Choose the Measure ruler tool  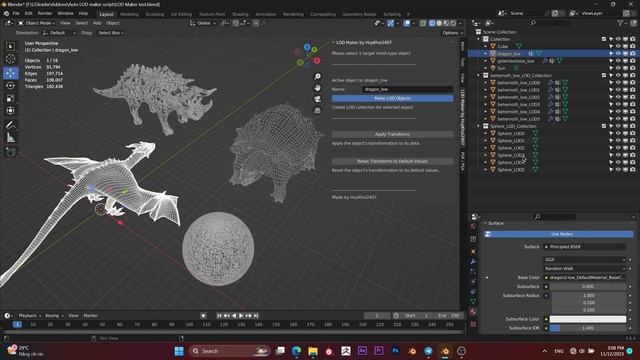(11, 138)
